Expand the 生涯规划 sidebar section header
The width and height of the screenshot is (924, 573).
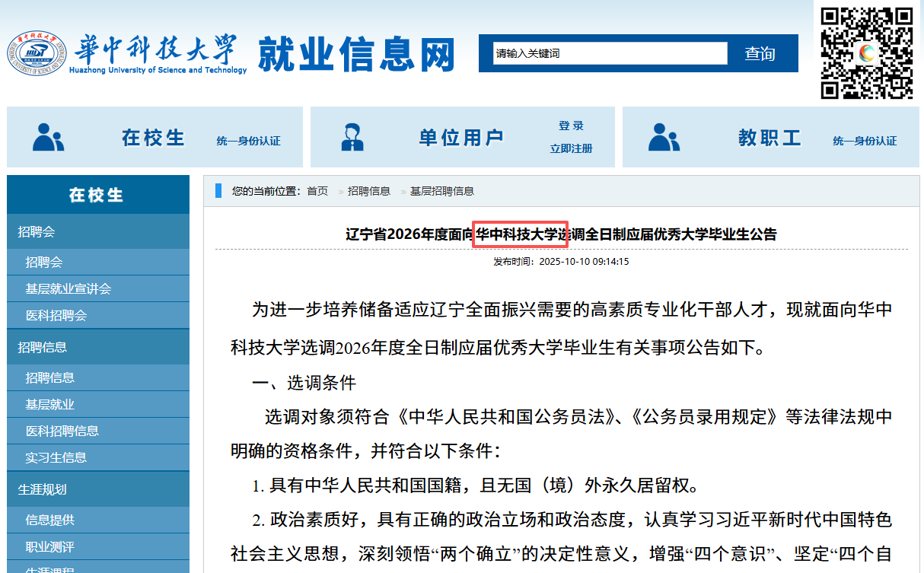(43, 489)
